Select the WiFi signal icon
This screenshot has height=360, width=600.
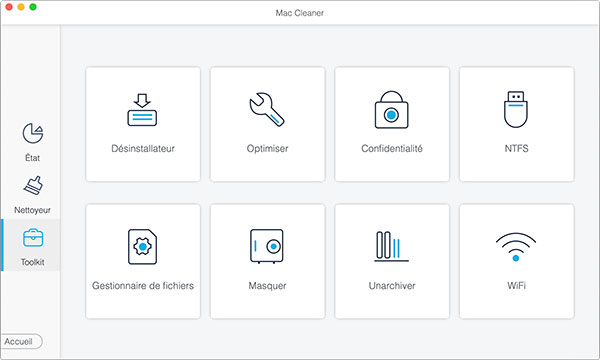tap(516, 247)
